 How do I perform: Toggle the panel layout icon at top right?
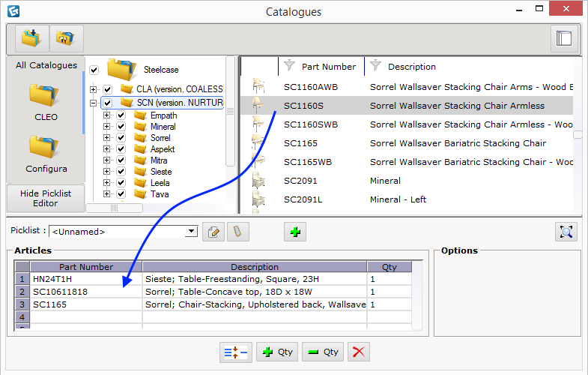tap(563, 38)
